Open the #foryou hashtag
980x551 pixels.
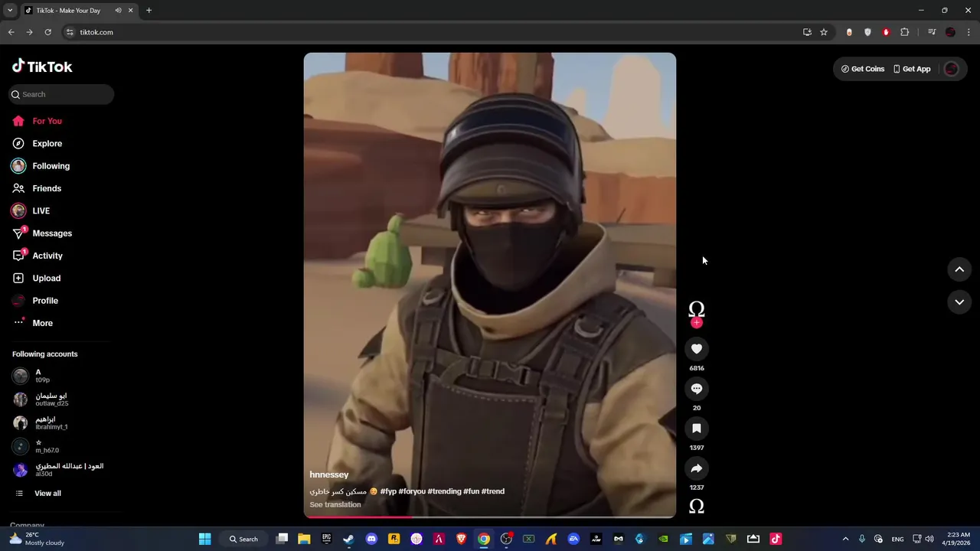(x=412, y=491)
